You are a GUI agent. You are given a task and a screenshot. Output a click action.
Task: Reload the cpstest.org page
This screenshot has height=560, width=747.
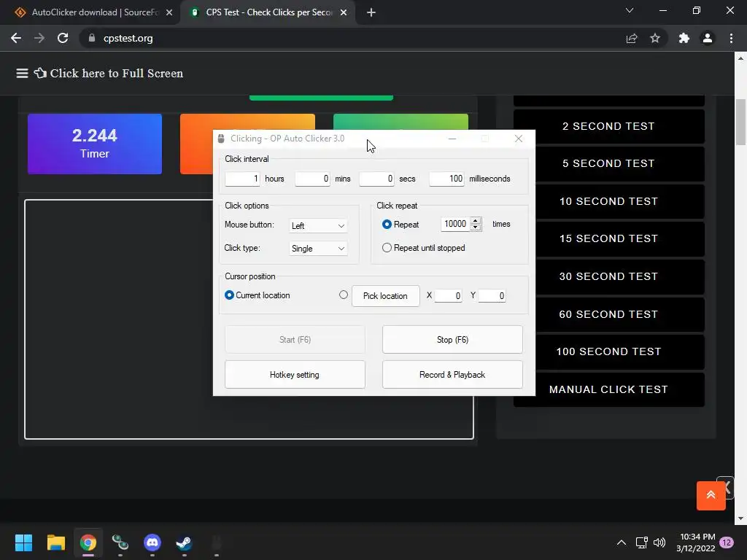coord(63,38)
